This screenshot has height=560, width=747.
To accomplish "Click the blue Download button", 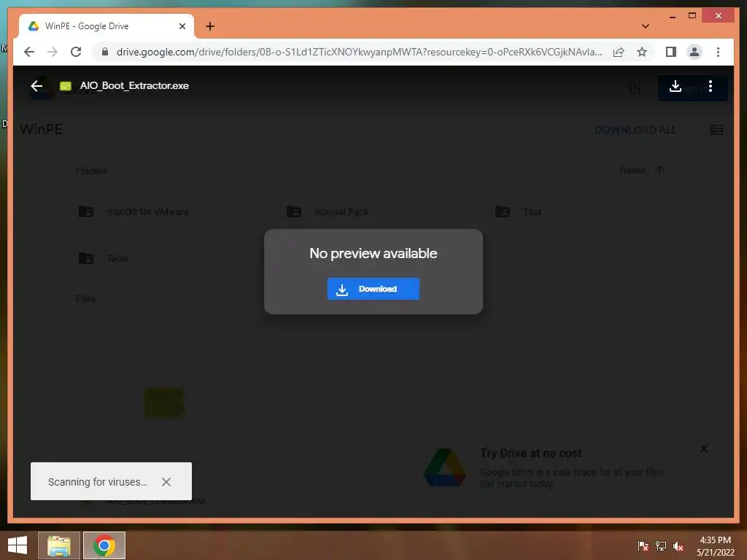I will coord(373,289).
